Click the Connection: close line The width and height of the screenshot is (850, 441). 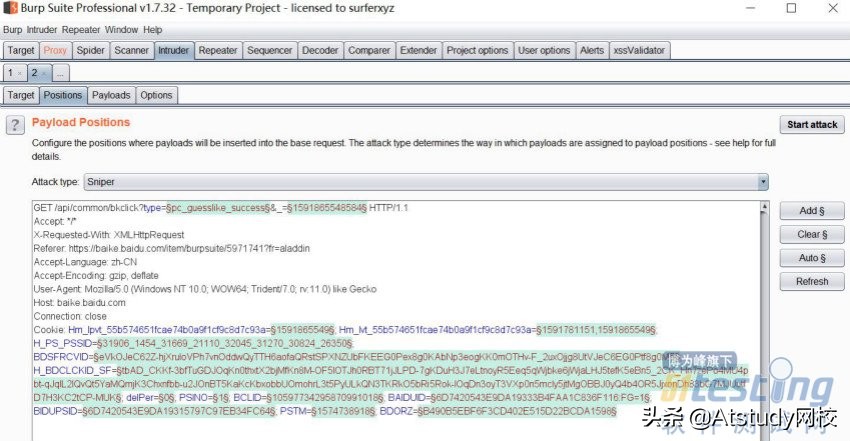click(70, 316)
